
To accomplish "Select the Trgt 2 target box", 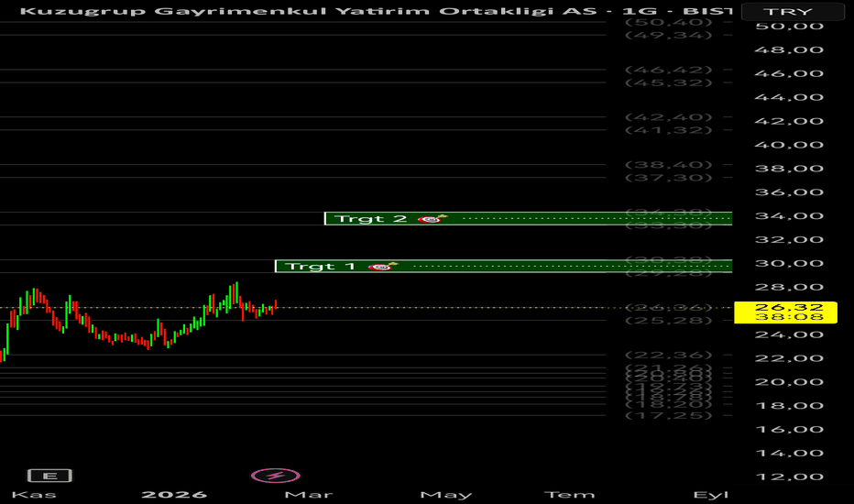I will click(529, 218).
